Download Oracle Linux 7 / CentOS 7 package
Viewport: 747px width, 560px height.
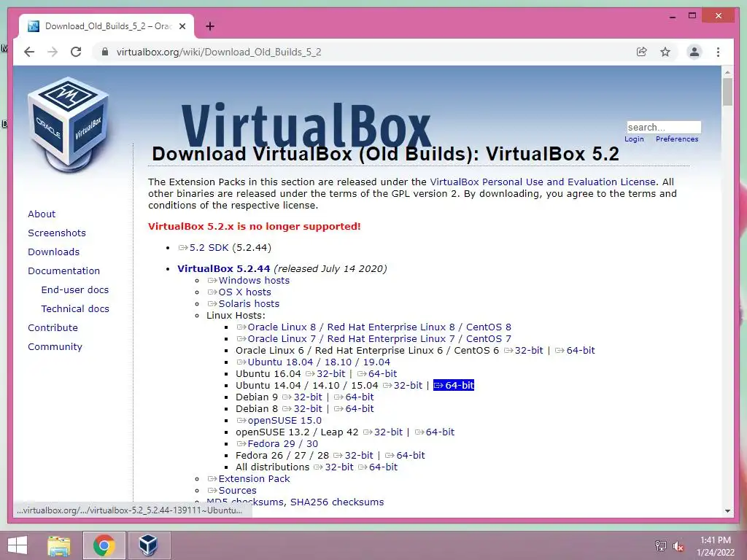tap(374, 338)
